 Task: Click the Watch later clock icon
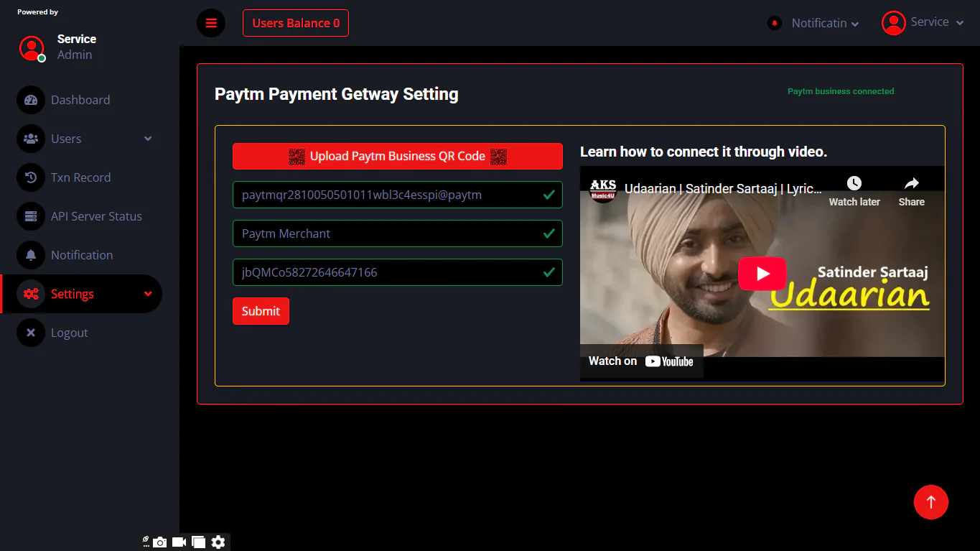[x=854, y=183]
